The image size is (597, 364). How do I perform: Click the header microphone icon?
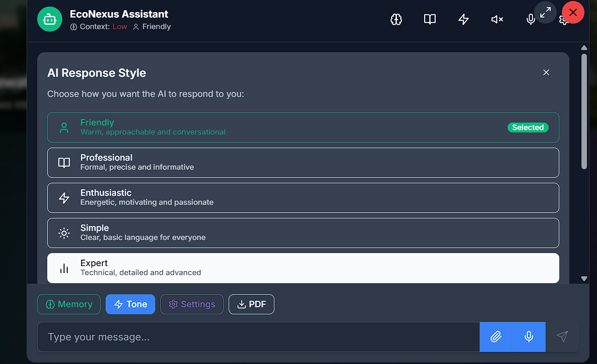pyautogui.click(x=530, y=20)
